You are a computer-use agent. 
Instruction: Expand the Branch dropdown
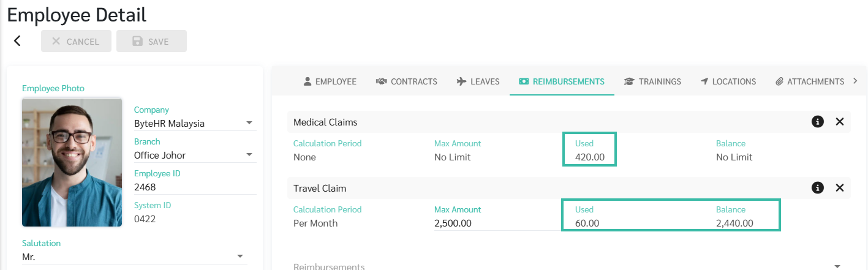point(195,155)
